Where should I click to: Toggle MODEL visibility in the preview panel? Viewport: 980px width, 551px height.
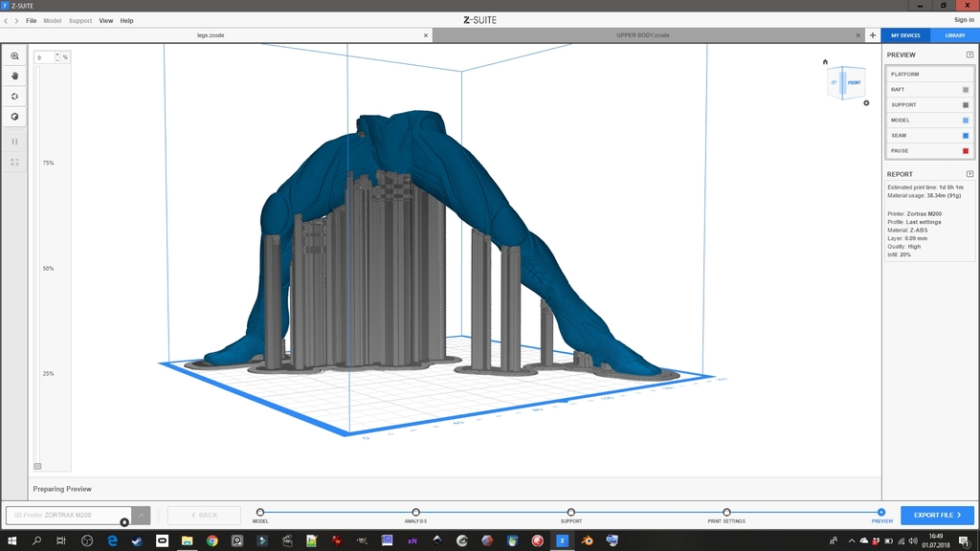pyautogui.click(x=966, y=120)
